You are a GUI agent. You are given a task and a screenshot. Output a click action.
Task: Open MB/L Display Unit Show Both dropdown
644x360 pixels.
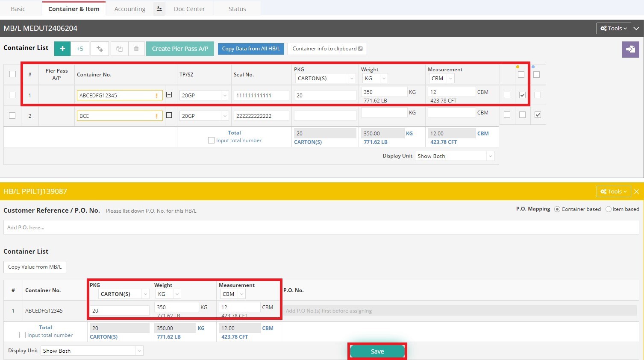coord(454,156)
